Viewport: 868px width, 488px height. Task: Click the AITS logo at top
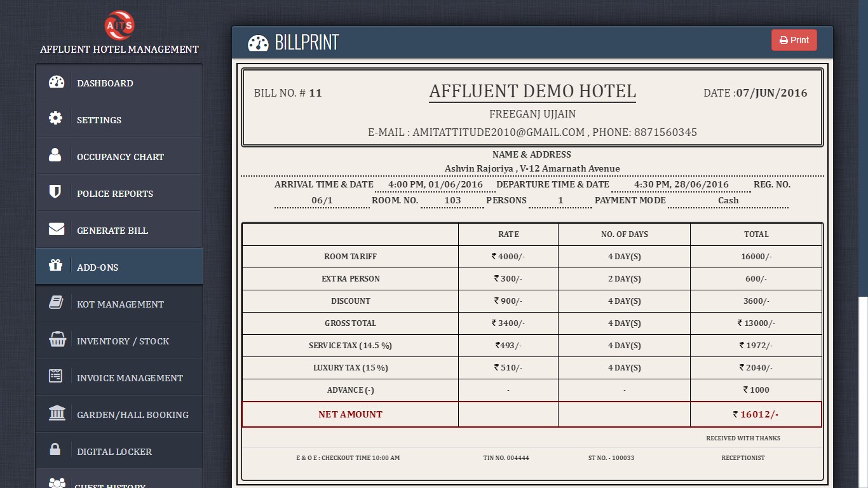pos(119,25)
